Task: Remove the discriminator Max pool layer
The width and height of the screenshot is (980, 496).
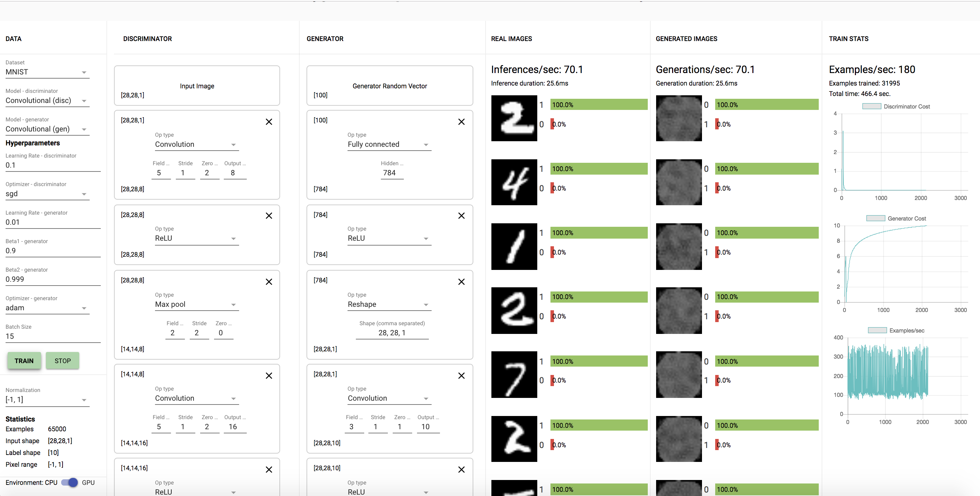Action: point(269,282)
